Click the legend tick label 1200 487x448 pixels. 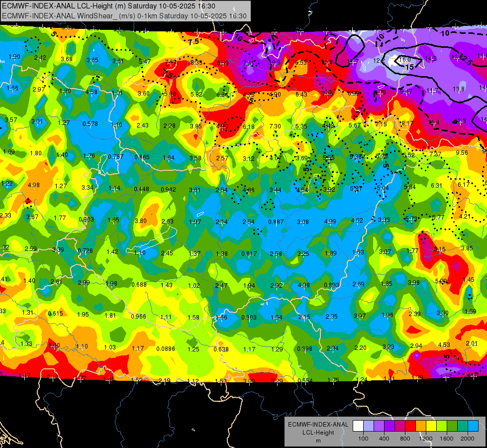point(426,439)
